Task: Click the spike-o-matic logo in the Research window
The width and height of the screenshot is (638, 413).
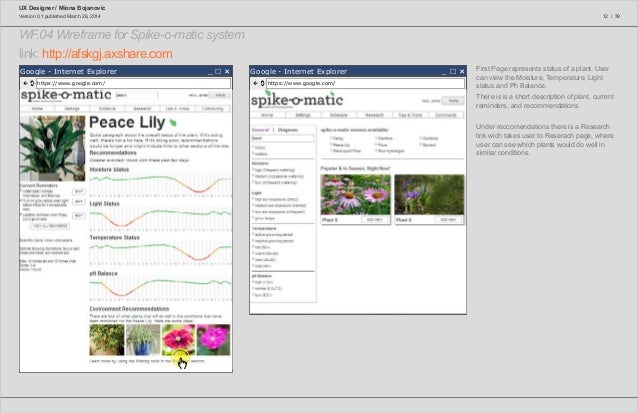Action: 297,100
